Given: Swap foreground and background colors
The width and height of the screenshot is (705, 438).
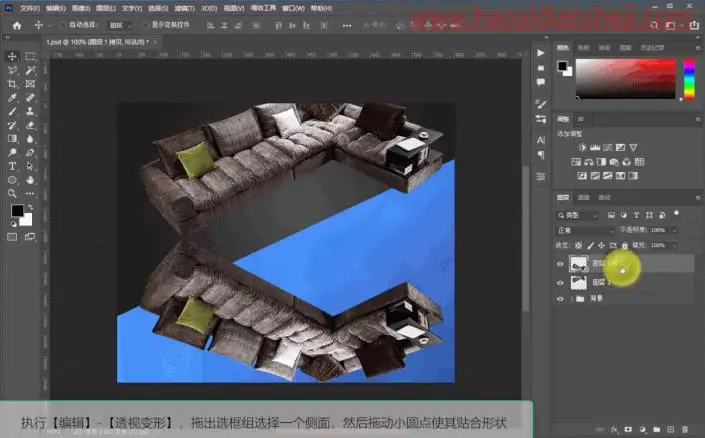Looking at the screenshot, I should coord(30,207).
